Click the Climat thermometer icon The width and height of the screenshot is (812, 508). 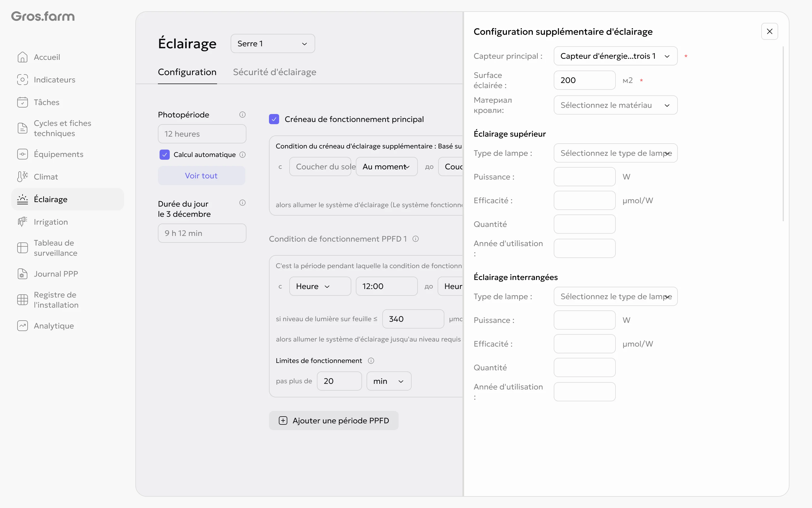coord(23,177)
